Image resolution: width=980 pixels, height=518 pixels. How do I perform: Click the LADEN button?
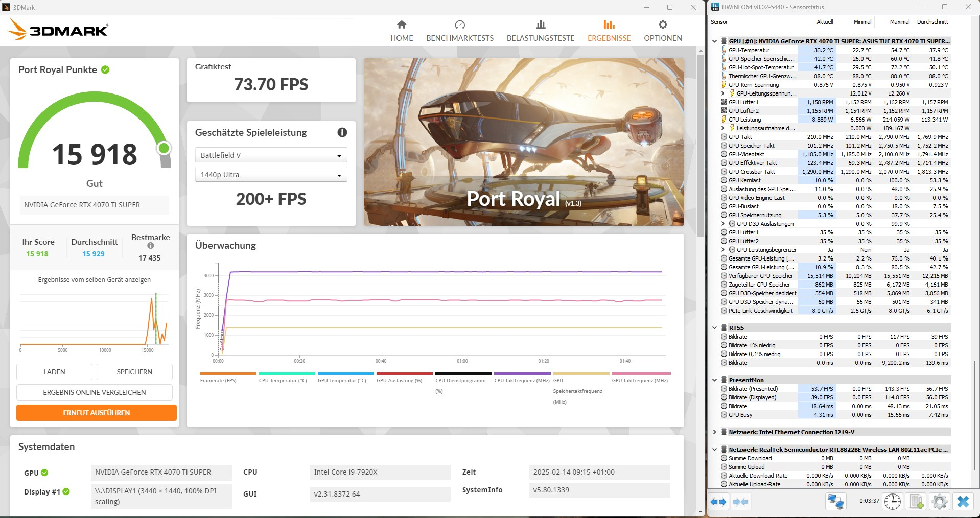click(x=54, y=372)
